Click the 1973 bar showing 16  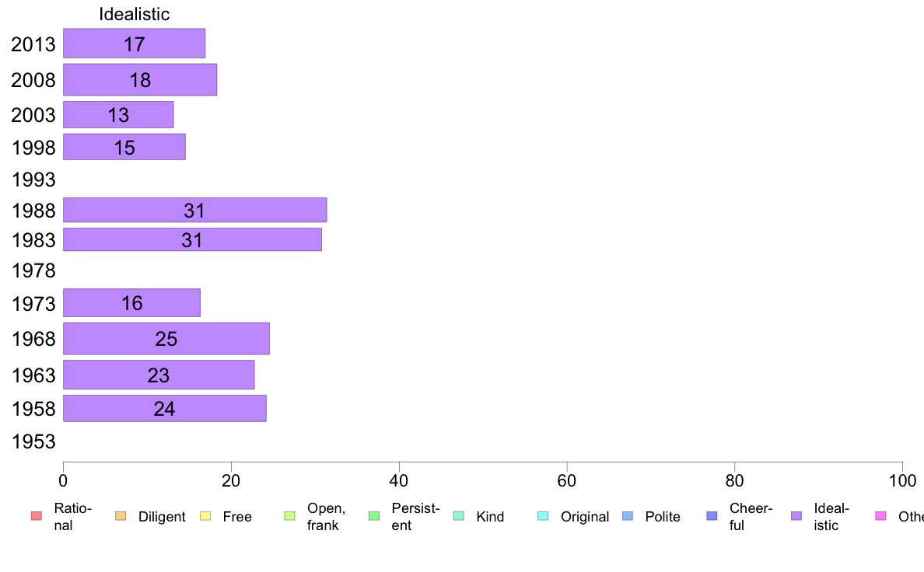tap(132, 303)
